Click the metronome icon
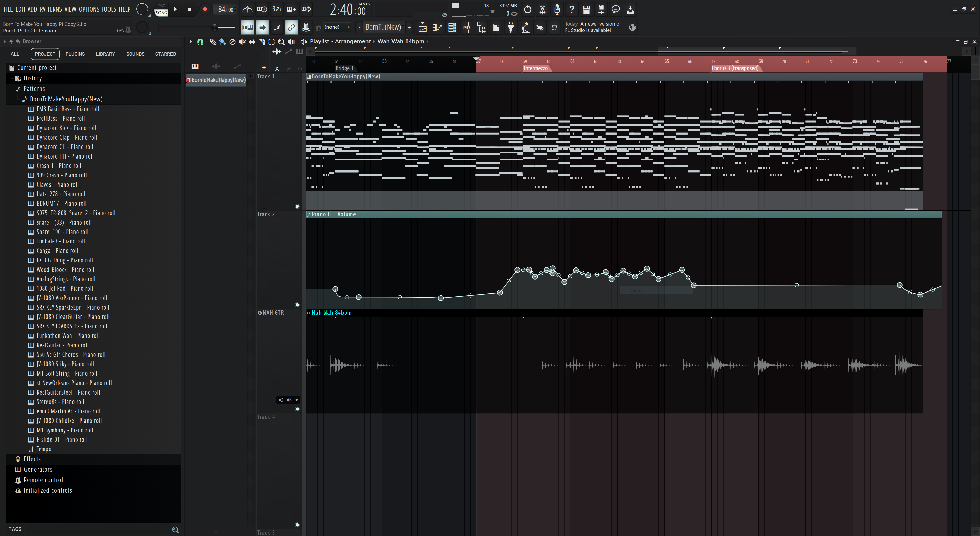Screen dimensions: 980x536 click(247, 9)
